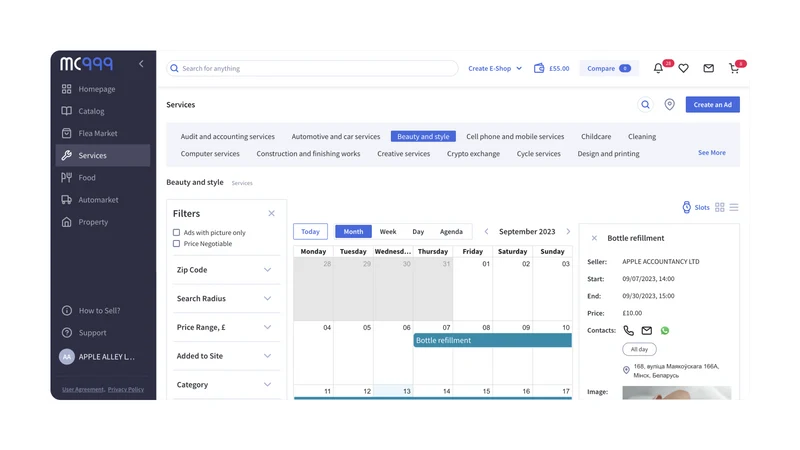Open favorites heart icon
This screenshot has height=450, width=800.
683,68
